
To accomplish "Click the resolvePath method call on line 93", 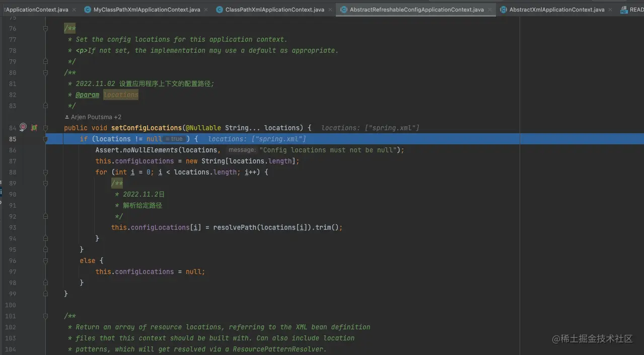I will click(235, 227).
